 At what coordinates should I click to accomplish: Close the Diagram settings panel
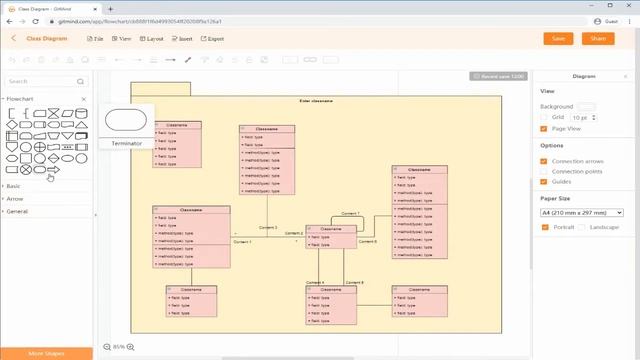click(625, 76)
